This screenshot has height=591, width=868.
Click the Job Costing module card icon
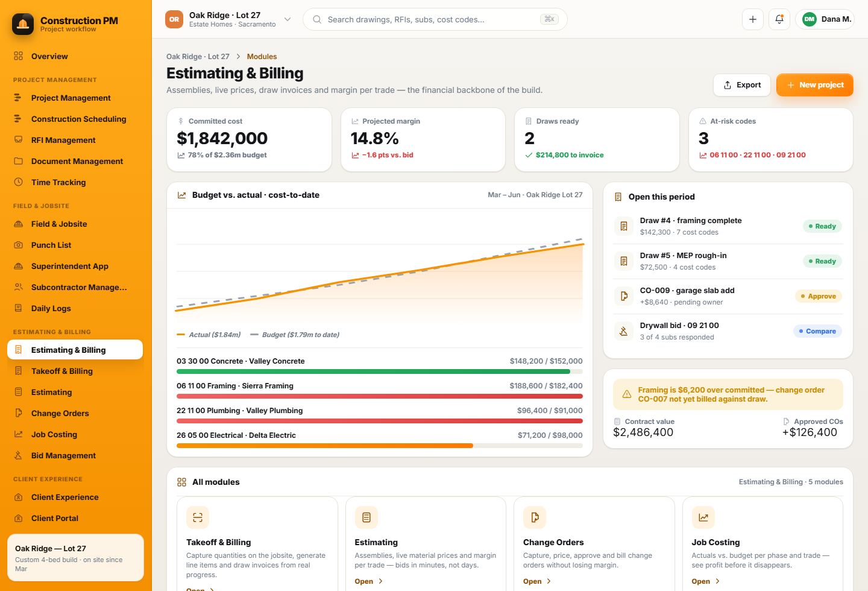[x=703, y=517]
